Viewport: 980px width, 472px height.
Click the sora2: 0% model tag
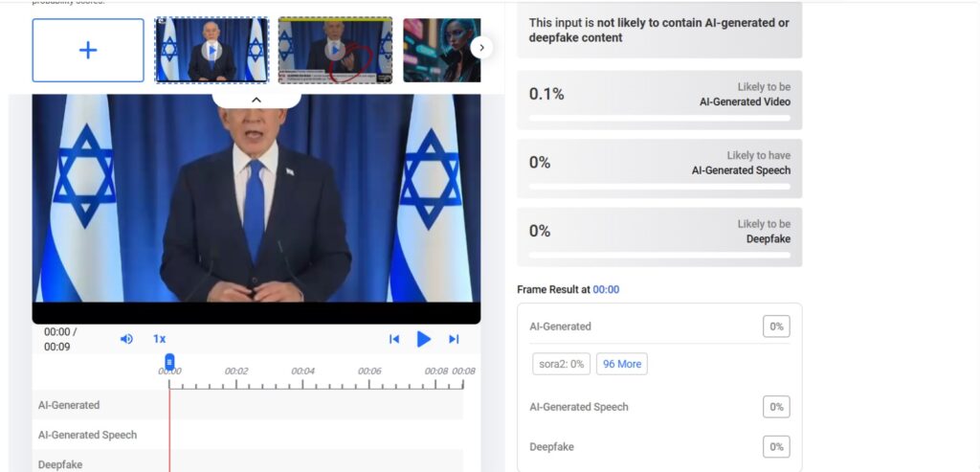(x=561, y=364)
